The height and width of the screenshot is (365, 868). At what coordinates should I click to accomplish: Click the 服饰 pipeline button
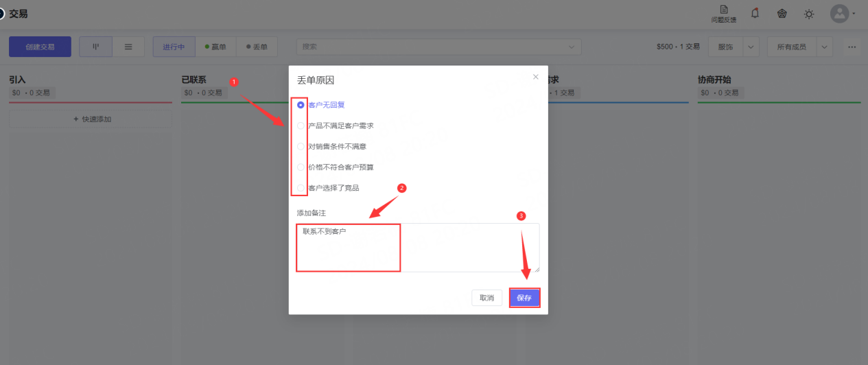click(x=725, y=47)
